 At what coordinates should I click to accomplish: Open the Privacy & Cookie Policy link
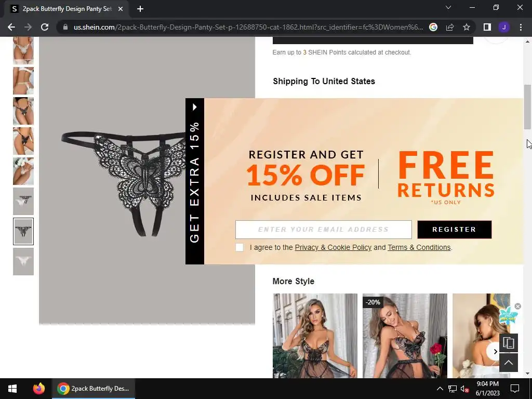coord(333,247)
